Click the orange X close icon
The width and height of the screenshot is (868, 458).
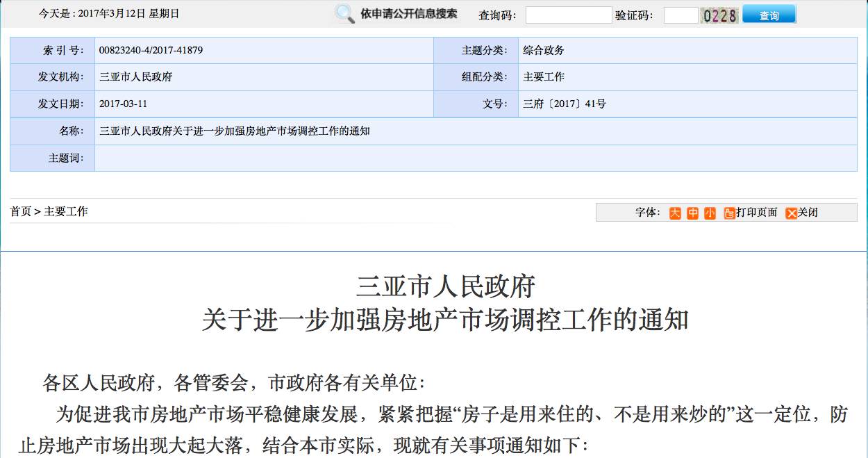[x=791, y=213]
